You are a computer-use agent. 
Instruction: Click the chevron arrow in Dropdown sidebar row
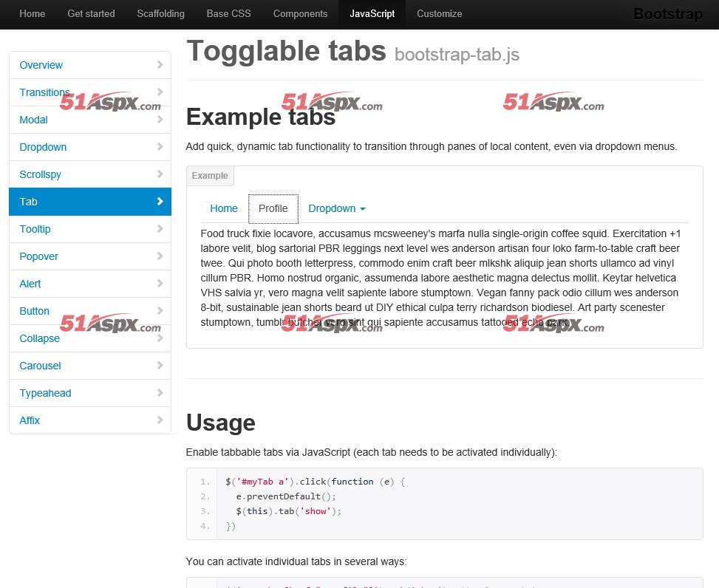coord(160,147)
